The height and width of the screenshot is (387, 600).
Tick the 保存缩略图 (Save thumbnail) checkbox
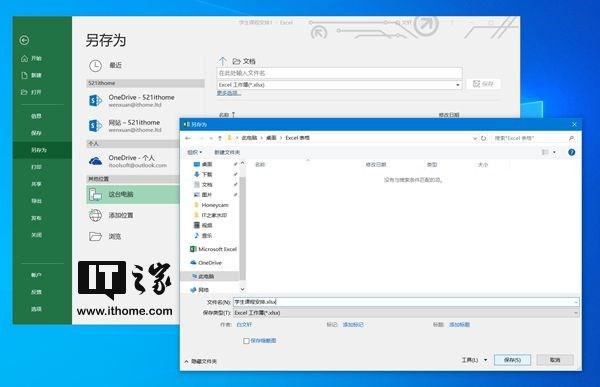pos(246,341)
